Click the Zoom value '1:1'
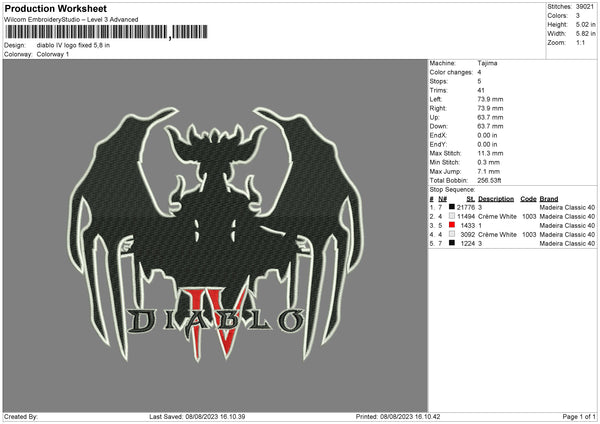Screen dimensions: 600x424 [x=580, y=42]
